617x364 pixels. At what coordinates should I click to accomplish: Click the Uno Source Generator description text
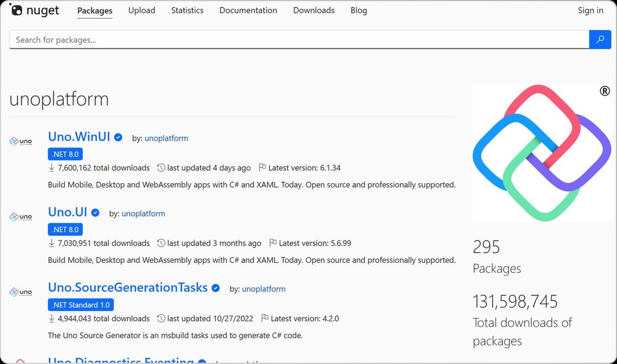175,335
